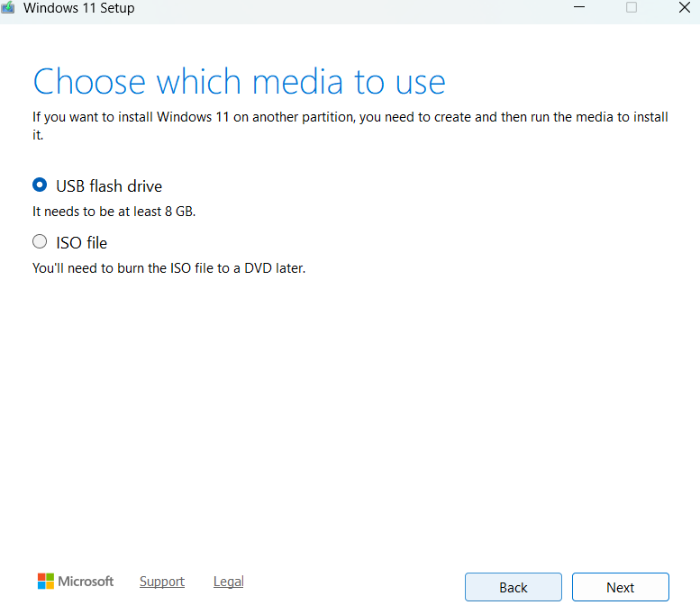Open the Legal link
Image resolution: width=700 pixels, height=614 pixels.
tap(228, 581)
